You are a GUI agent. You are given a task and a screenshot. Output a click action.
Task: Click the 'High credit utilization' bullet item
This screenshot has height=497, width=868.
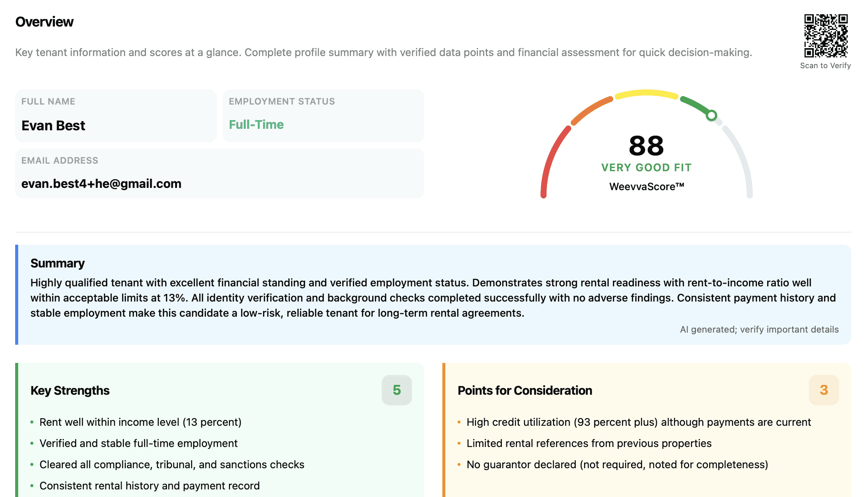click(639, 422)
